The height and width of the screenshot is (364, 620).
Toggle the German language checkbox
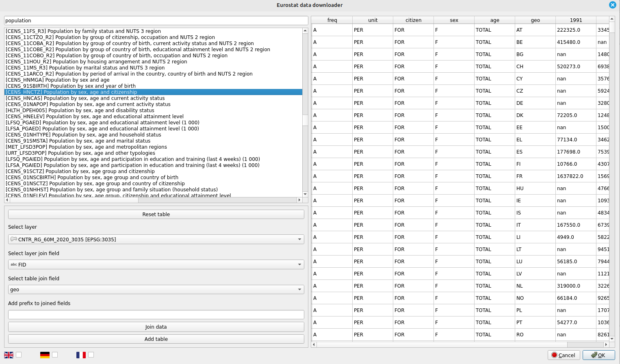55,355
